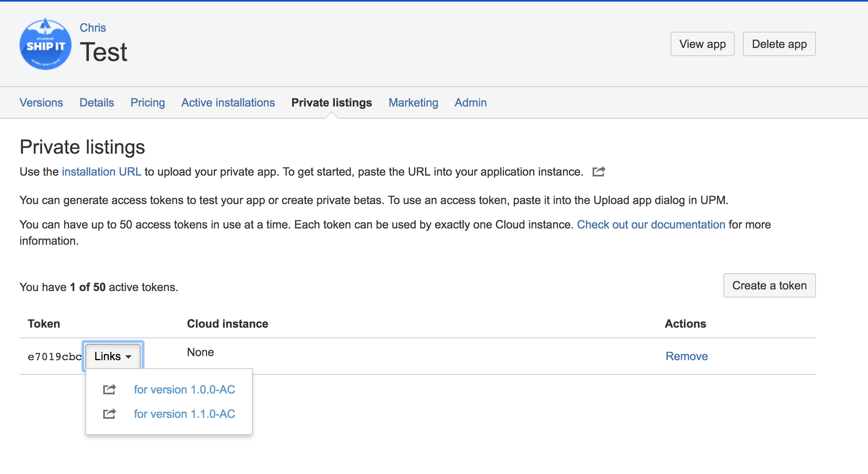868x474 pixels.
Task: Click share icon for version 1.1.0-AC
Action: point(109,414)
